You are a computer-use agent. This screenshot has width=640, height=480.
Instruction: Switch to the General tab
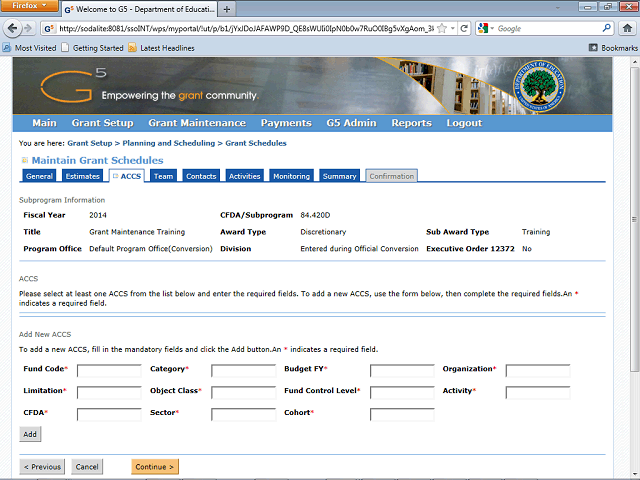(x=39, y=176)
